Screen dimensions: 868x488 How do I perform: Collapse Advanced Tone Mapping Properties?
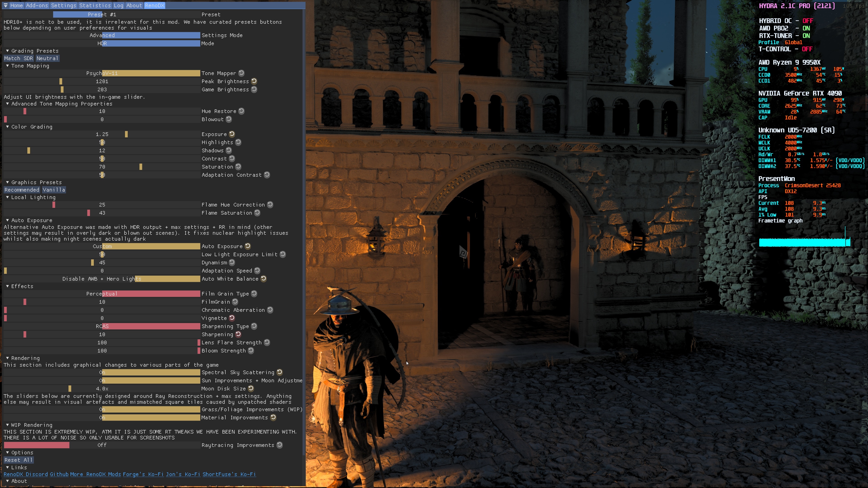[x=7, y=104]
